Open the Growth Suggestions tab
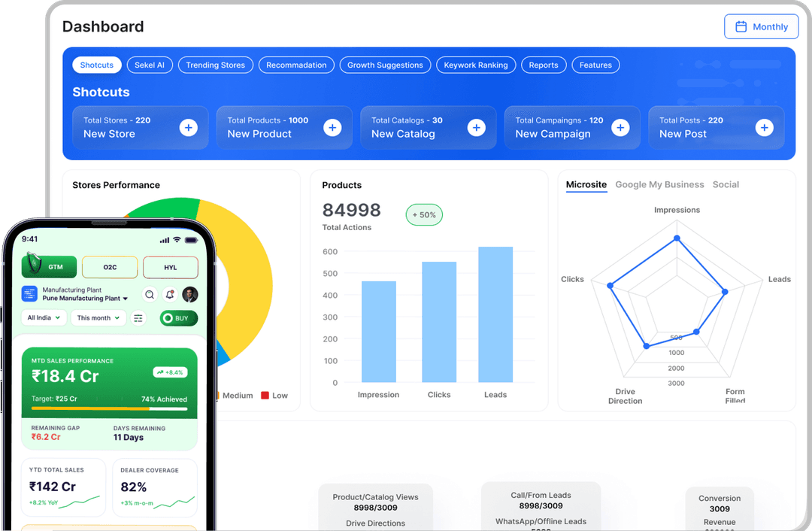This screenshot has height=531, width=812. pyautogui.click(x=385, y=65)
